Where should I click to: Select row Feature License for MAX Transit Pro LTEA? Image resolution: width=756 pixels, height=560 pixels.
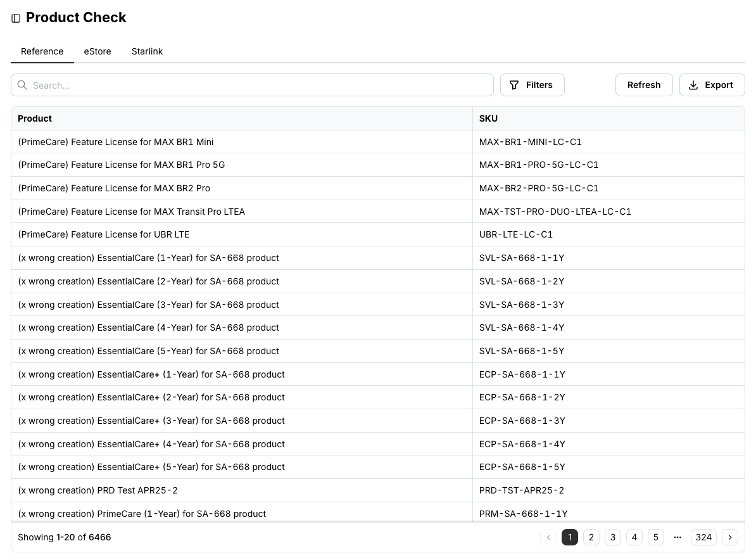[x=378, y=212]
